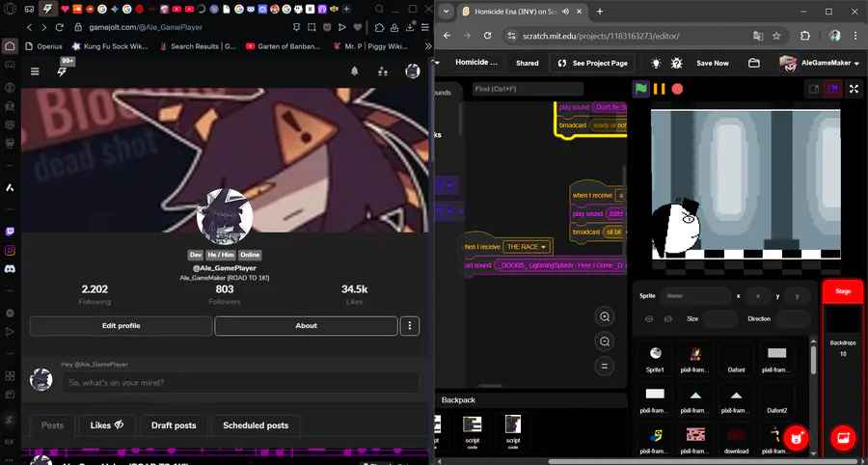This screenshot has width=868, height=465.
Task: Show sprite using the eye icon
Action: (649, 319)
